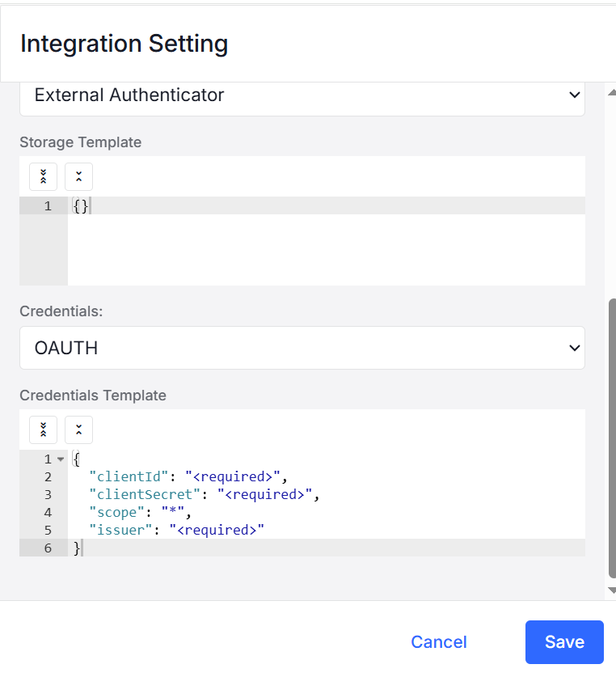Viewport: 616px width, 677px height.
Task: Click the "issuer" required value
Action: point(217,530)
